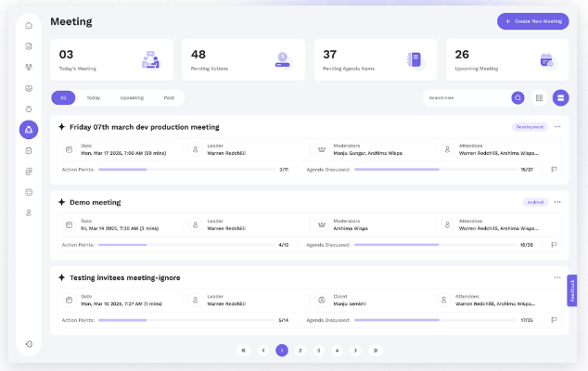Click flag icon on Demo meeting row
Image resolution: width=588 pixels, height=371 pixels.
[x=554, y=245]
